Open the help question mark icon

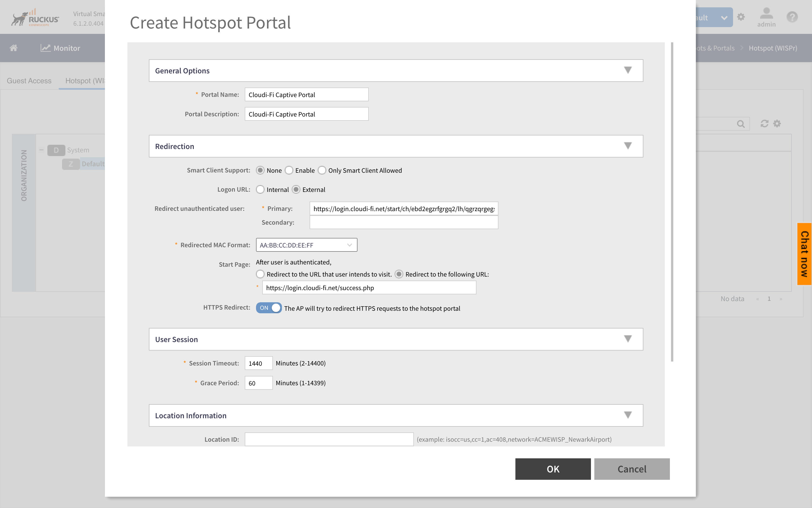(792, 17)
